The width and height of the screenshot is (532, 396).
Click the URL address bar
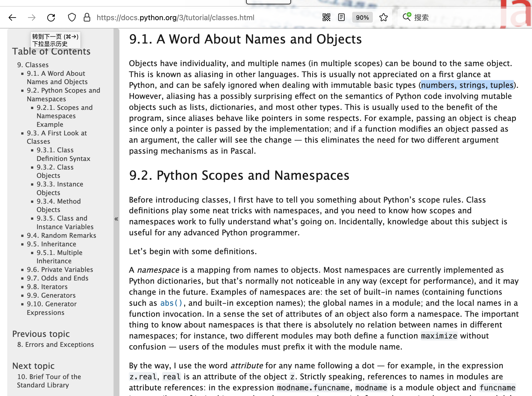click(x=176, y=17)
